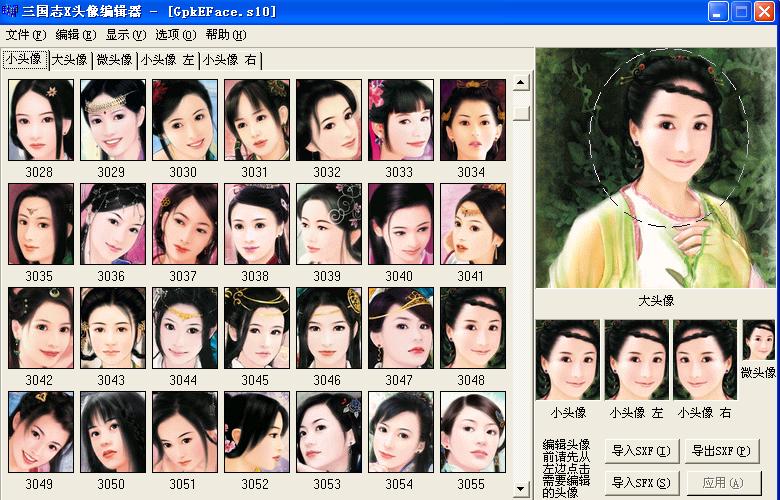This screenshot has width=780, height=500.
Task: Click the 小头像 左 preview image
Action: coord(637,360)
